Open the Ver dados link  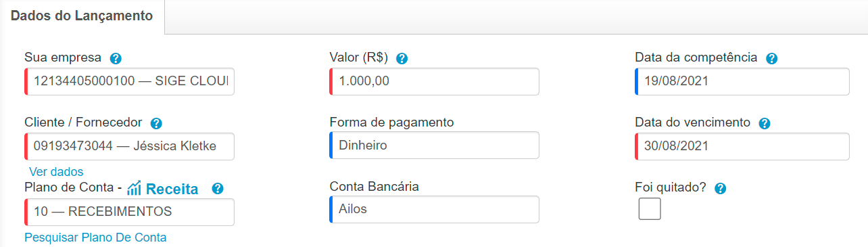click(56, 172)
